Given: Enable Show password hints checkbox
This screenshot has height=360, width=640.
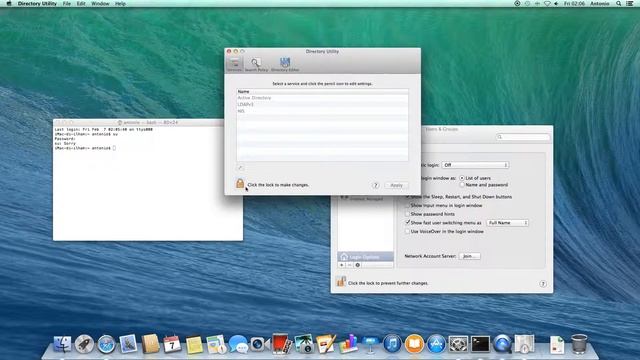Looking at the screenshot, I should pos(407,214).
